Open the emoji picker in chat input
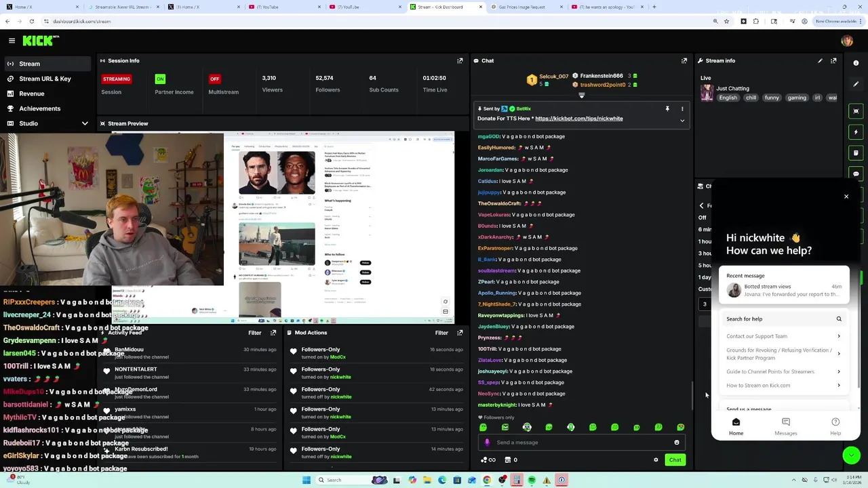The image size is (868, 488). (x=676, y=443)
